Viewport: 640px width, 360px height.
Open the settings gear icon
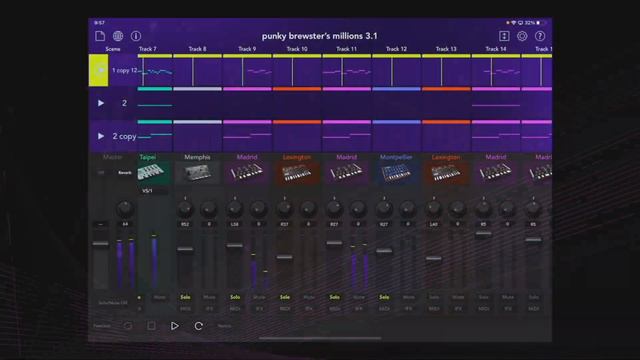pyautogui.click(x=522, y=36)
